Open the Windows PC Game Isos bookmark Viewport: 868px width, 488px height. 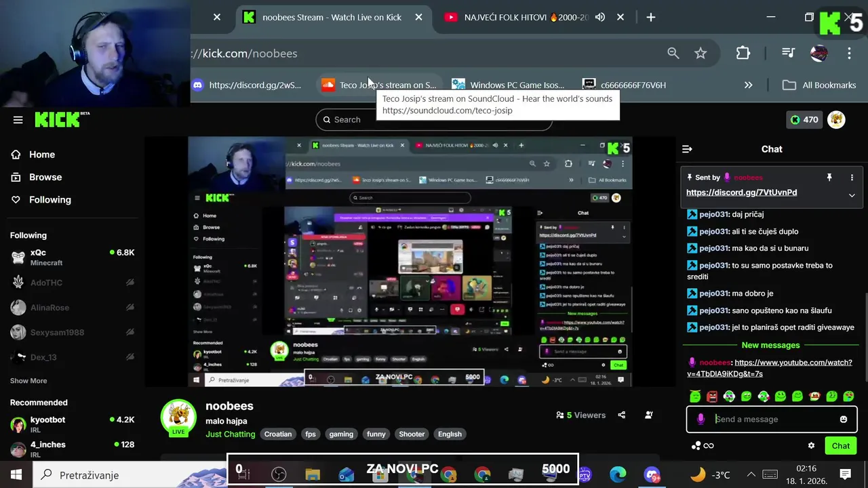[509, 85]
